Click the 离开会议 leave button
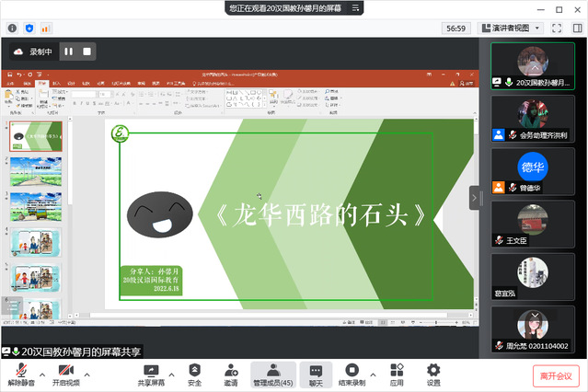This screenshot has height=392, width=588. pos(556,375)
